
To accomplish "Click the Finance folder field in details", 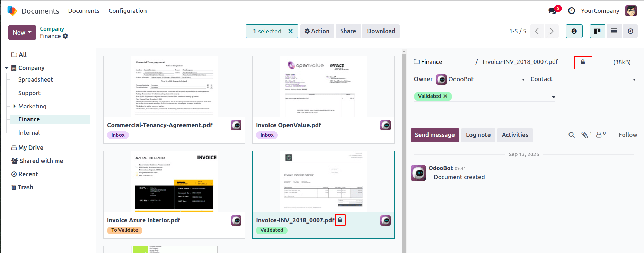I will [x=443, y=62].
